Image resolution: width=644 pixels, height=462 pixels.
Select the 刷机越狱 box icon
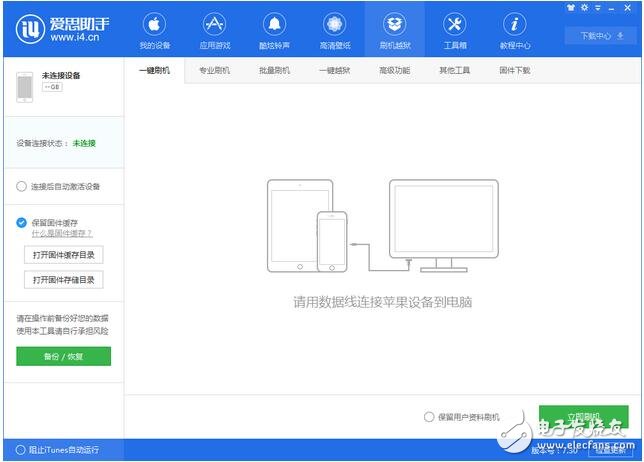tap(395, 31)
